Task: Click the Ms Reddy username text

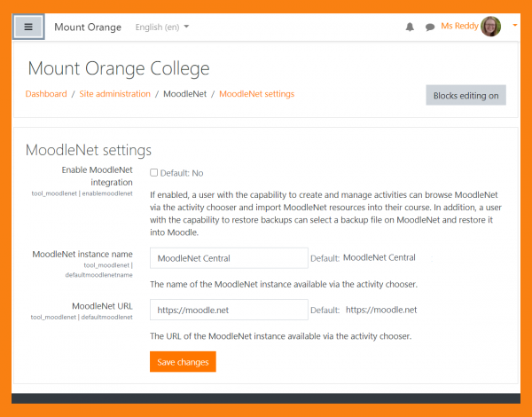Action: pyautogui.click(x=458, y=27)
